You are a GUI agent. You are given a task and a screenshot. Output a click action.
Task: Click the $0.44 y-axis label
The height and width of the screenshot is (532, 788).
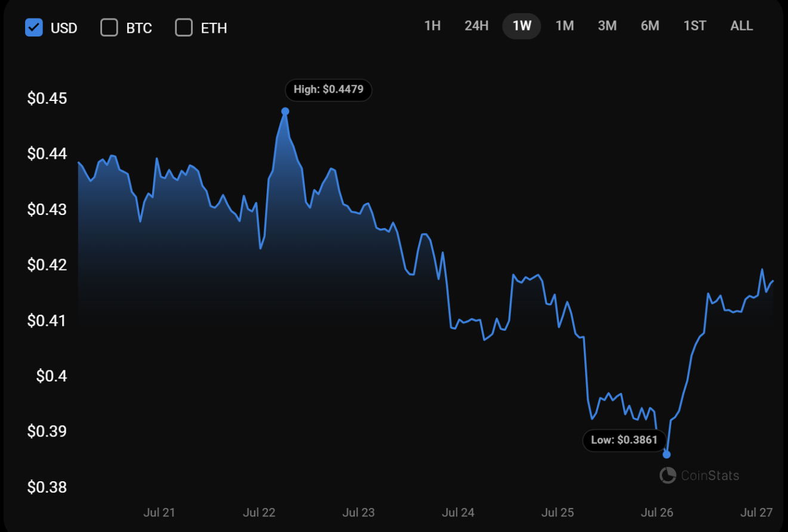pyautogui.click(x=47, y=154)
